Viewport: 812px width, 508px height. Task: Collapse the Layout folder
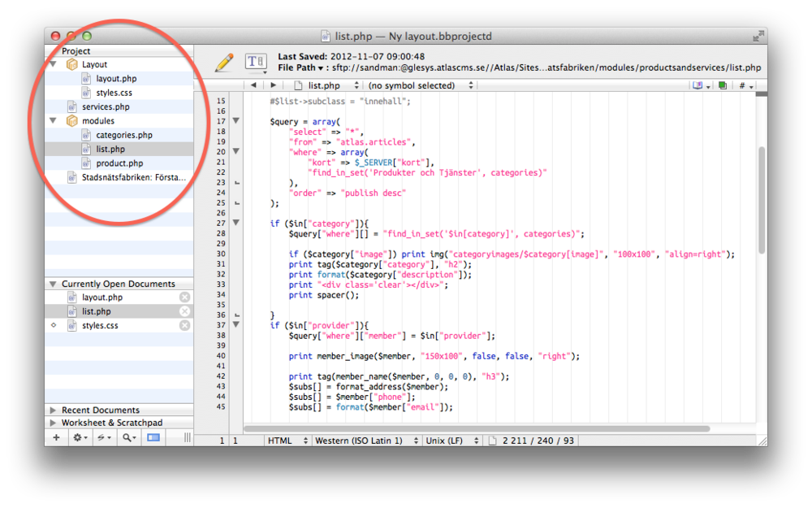(x=54, y=64)
